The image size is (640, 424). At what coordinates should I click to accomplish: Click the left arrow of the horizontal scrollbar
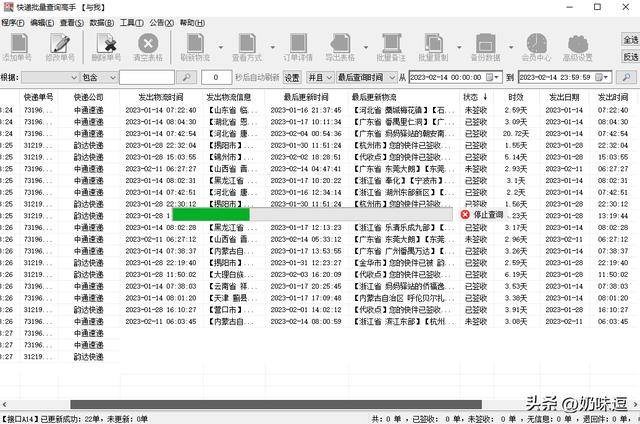tap(4, 404)
